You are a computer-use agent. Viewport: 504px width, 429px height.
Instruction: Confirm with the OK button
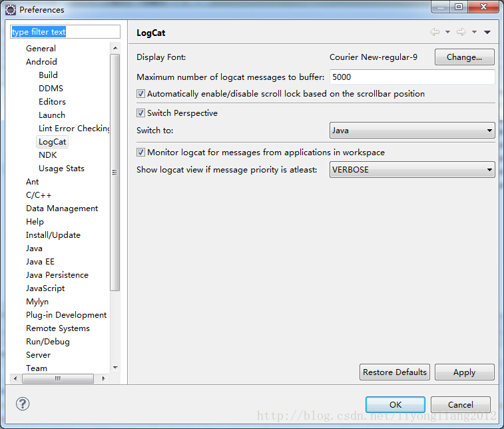[x=395, y=404]
